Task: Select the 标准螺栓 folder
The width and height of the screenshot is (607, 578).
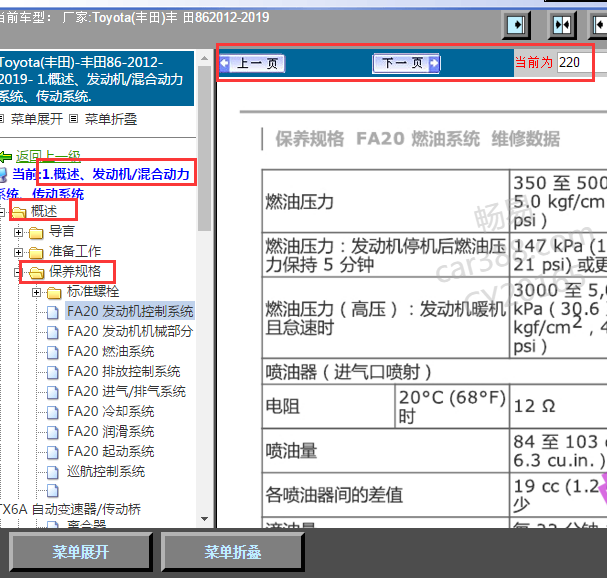Action: tap(93, 292)
